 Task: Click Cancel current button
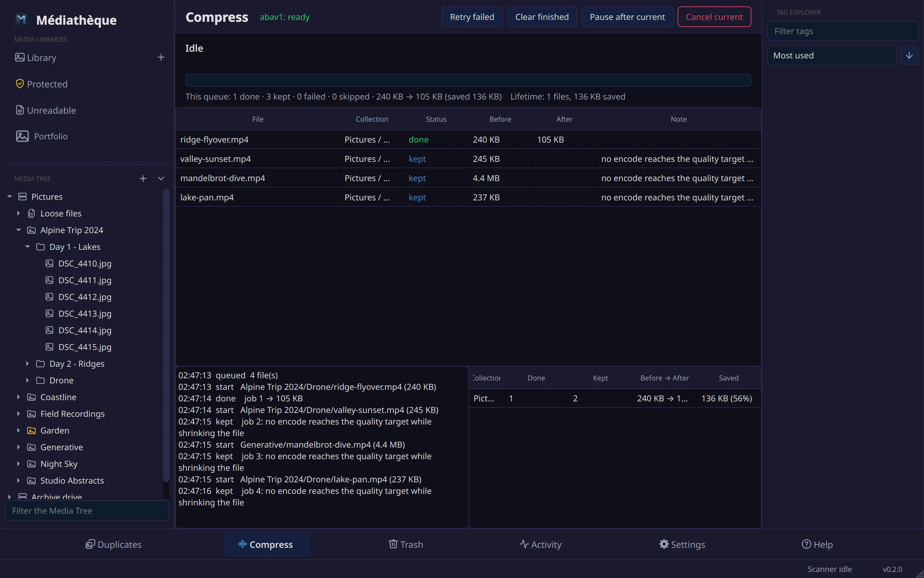coord(714,17)
